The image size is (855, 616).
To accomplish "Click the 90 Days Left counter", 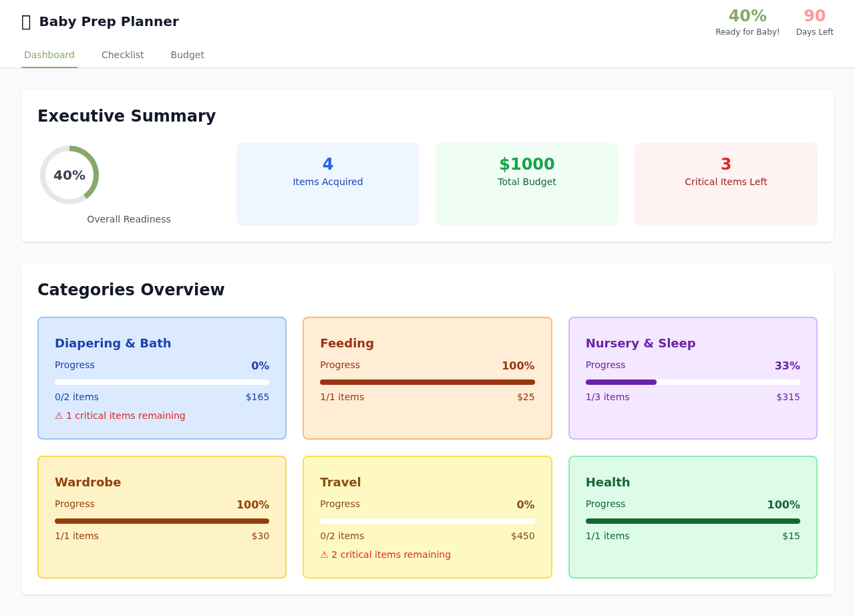I will [814, 21].
